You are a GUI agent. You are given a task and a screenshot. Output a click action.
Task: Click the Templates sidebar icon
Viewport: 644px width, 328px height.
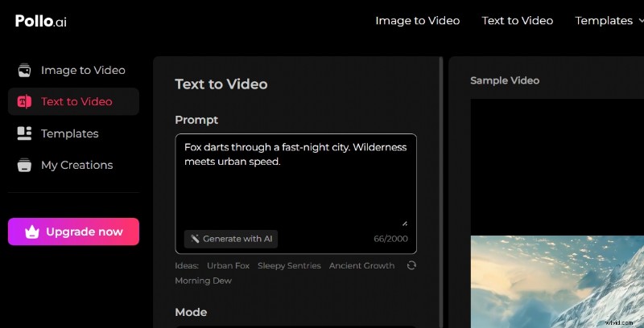click(25, 133)
